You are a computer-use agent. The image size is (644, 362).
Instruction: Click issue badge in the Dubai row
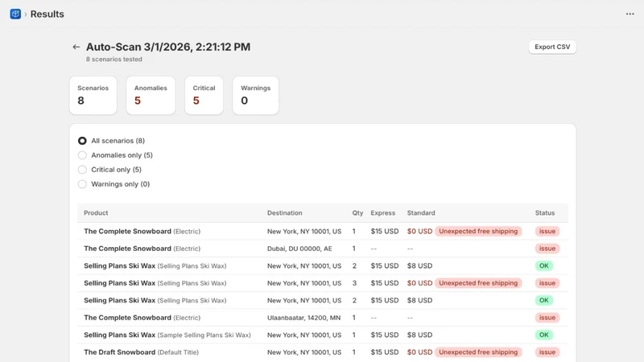tap(547, 249)
